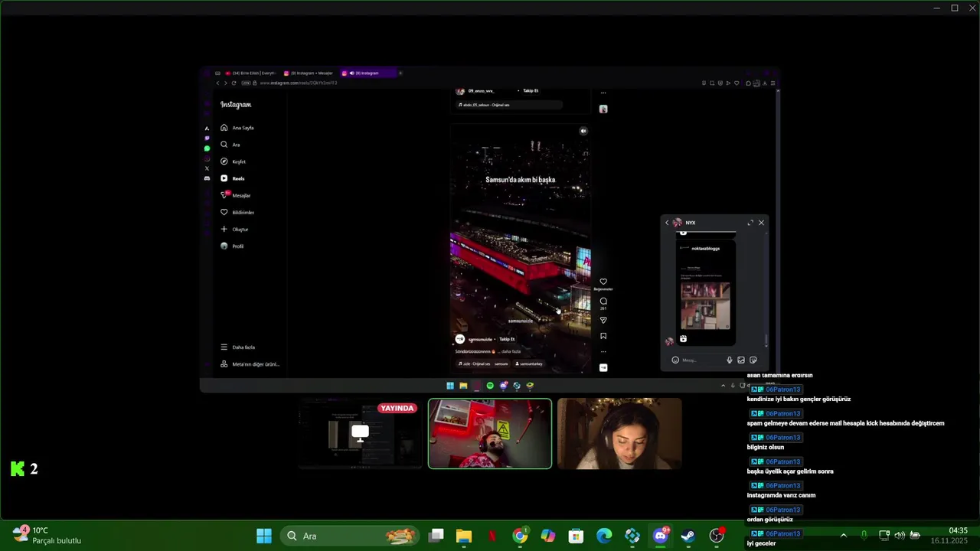
Task: Open Keşfet in the Instagram sidebar
Action: point(234,161)
